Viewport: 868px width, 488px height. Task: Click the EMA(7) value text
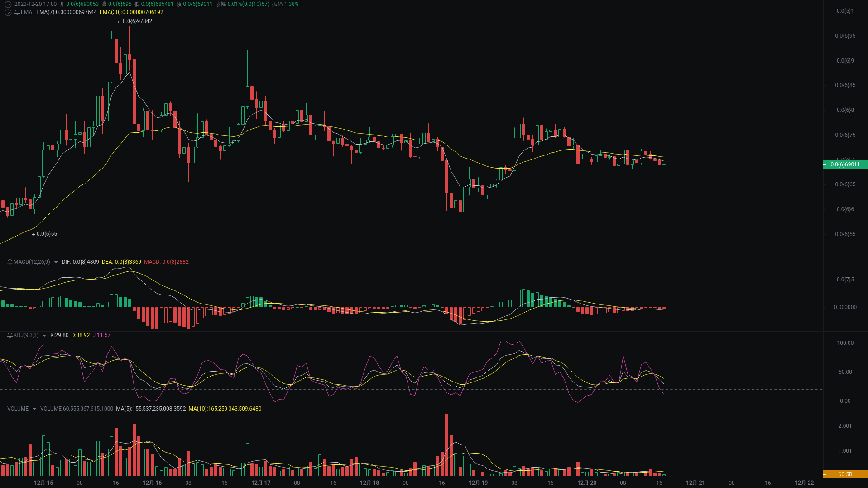pos(67,12)
